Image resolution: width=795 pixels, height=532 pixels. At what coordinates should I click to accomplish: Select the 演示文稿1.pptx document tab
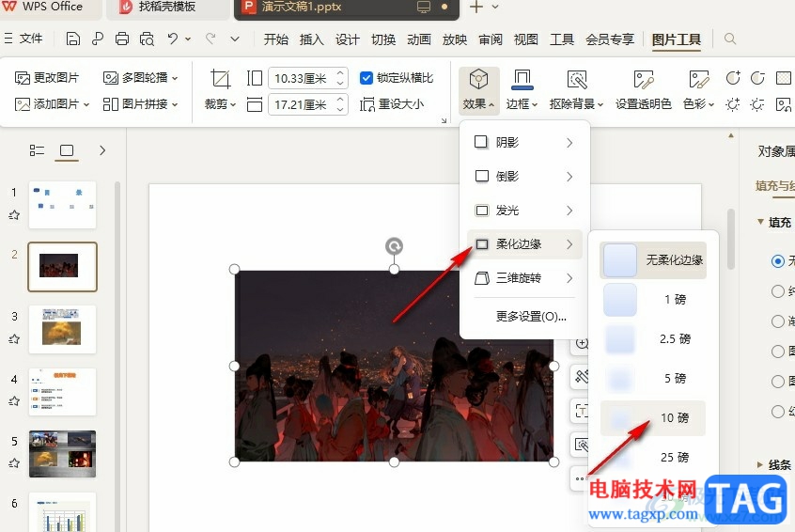[x=347, y=8]
